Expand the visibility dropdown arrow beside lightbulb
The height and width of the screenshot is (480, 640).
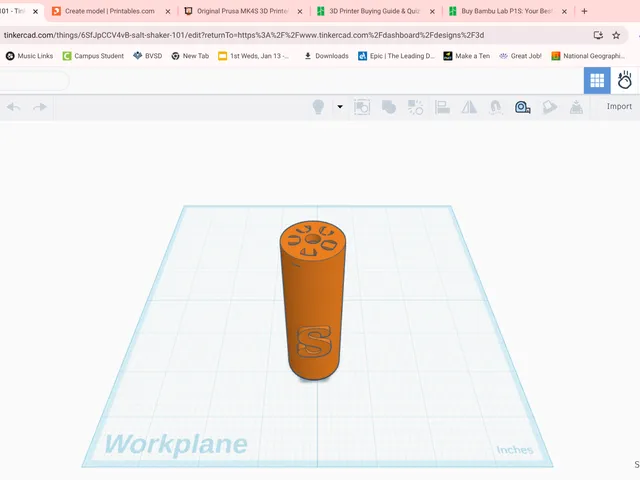[x=340, y=107]
